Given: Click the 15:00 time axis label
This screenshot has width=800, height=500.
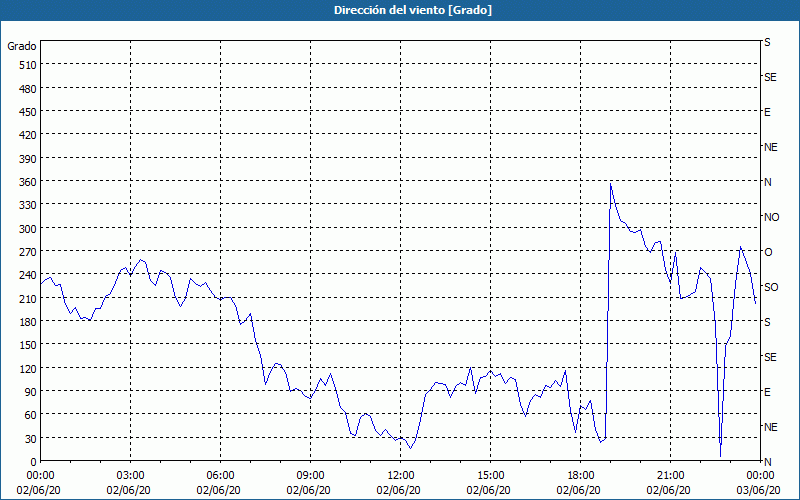Looking at the screenshot, I should (x=490, y=476).
